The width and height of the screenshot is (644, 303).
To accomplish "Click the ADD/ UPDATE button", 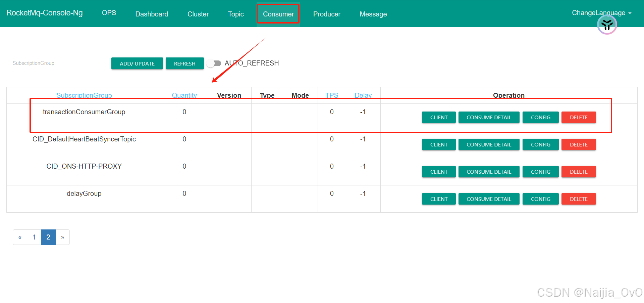I will [137, 63].
